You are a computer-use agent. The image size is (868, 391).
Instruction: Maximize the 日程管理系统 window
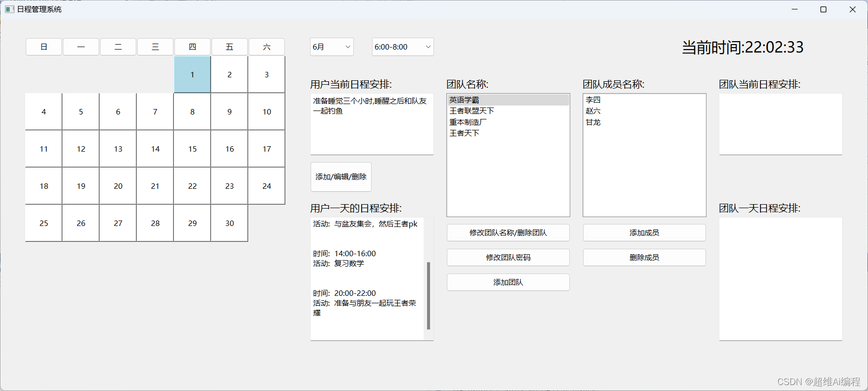[x=823, y=9]
